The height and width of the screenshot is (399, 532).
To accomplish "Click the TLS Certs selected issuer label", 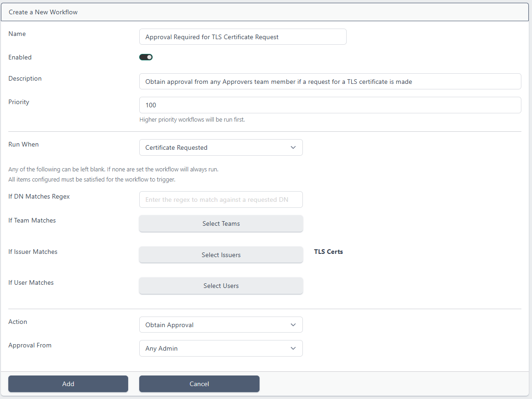I will tap(328, 252).
